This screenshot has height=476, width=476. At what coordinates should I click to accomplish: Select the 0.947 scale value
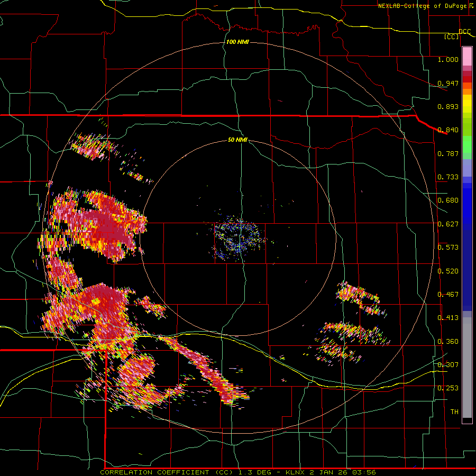coord(448,83)
